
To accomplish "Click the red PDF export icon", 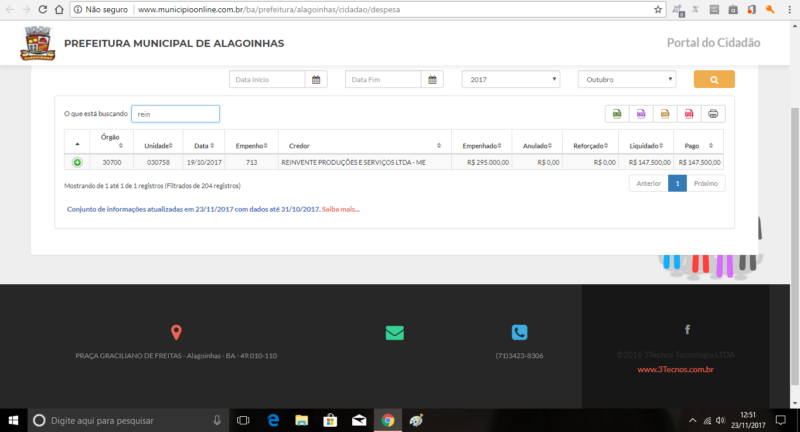I will (688, 114).
